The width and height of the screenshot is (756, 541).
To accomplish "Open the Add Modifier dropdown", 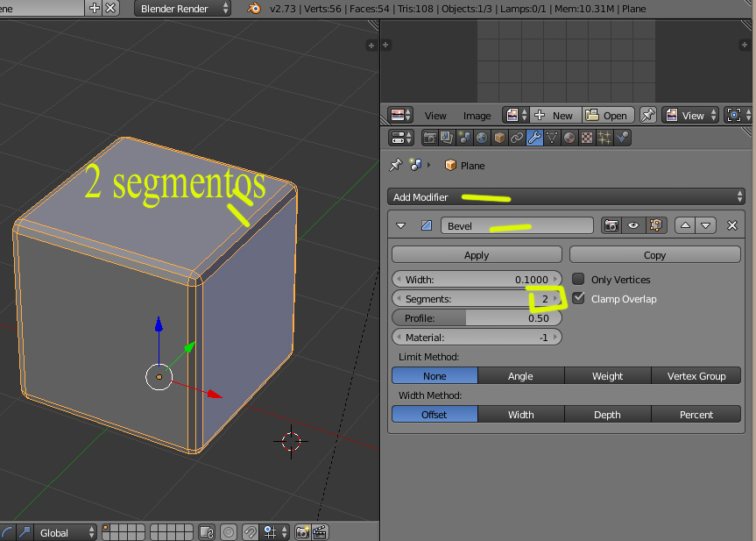I will pyautogui.click(x=566, y=197).
